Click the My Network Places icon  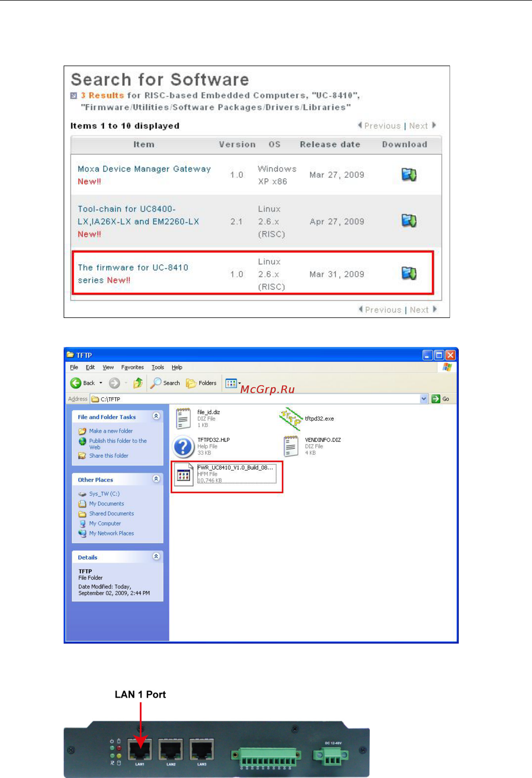click(82, 533)
